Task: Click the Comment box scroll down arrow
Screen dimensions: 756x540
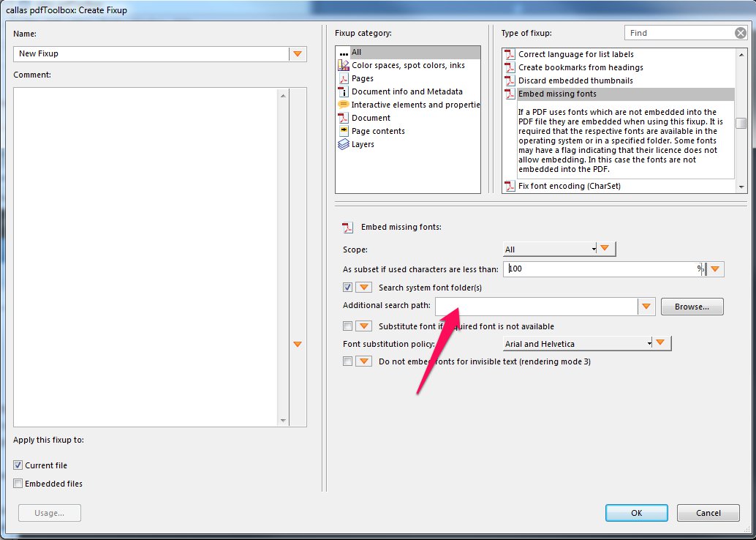Action: tap(283, 421)
